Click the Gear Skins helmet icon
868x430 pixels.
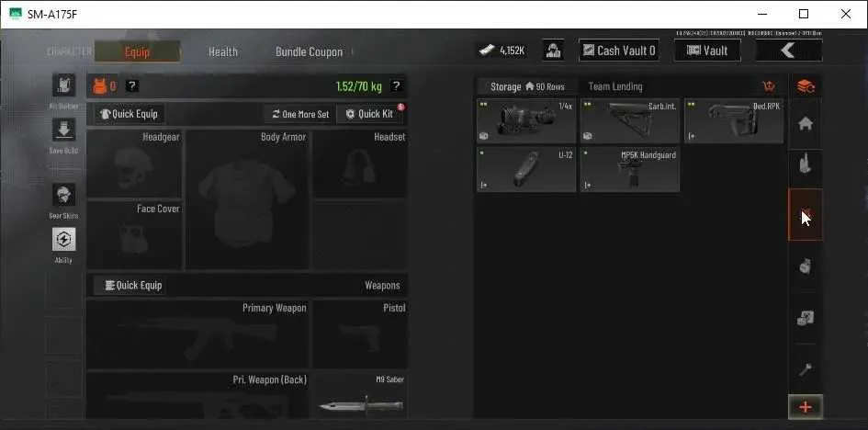coord(63,195)
